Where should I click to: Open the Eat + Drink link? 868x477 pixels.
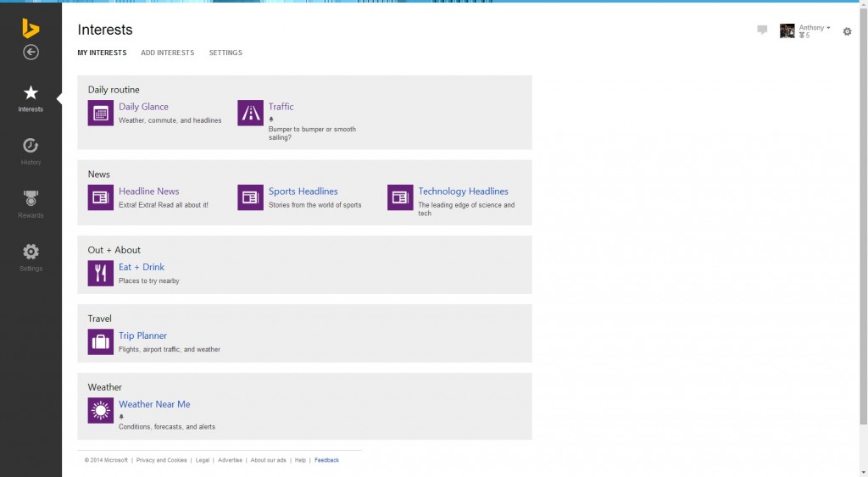(x=142, y=267)
